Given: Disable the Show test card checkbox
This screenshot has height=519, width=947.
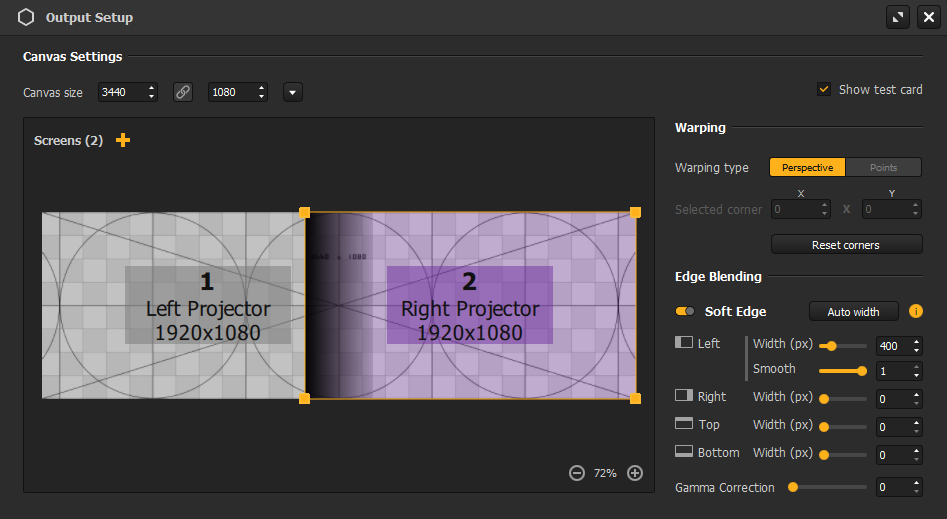Looking at the screenshot, I should pos(824,89).
